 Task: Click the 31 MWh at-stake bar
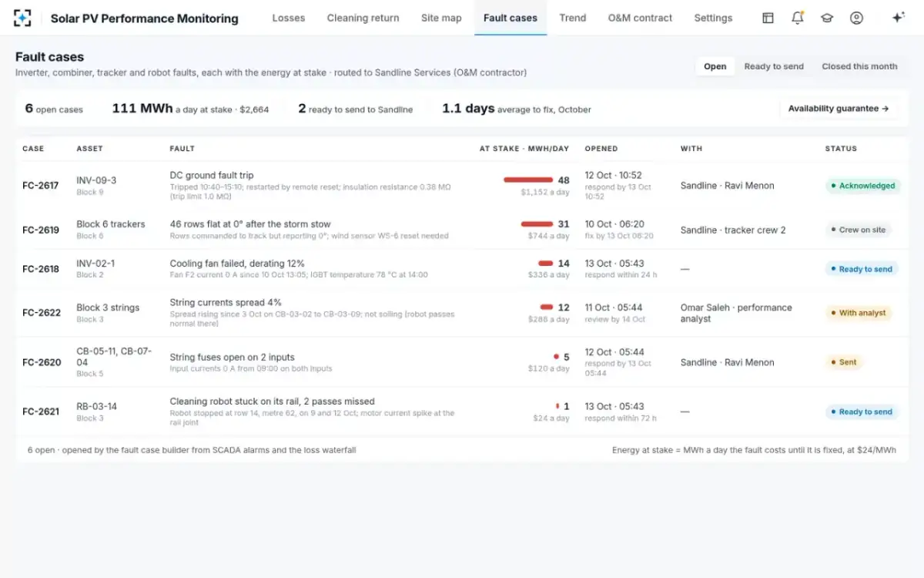(537, 224)
